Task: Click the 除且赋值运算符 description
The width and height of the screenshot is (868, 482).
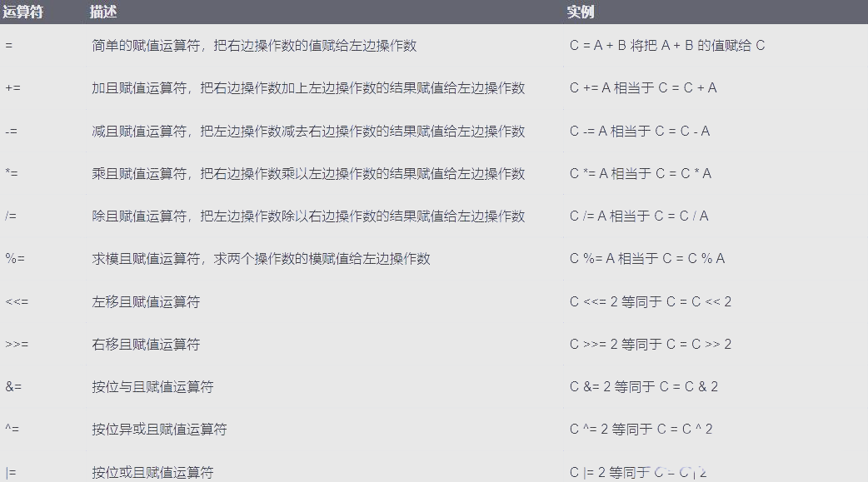Action: pyautogui.click(x=308, y=216)
